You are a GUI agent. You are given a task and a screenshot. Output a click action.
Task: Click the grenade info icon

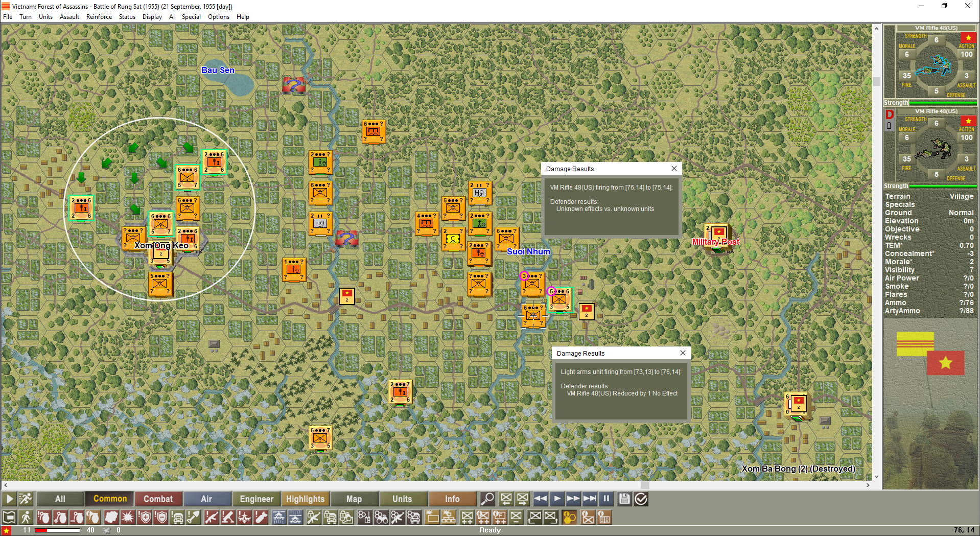click(92, 518)
